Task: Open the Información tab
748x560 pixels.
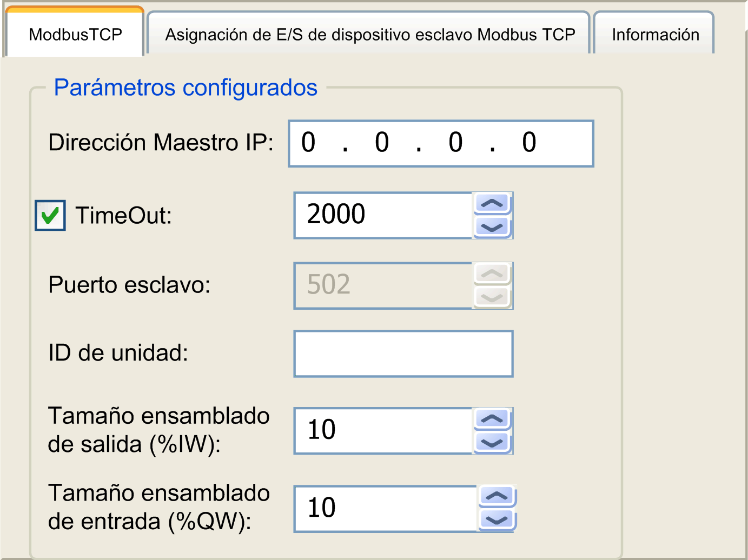Action: click(x=655, y=35)
